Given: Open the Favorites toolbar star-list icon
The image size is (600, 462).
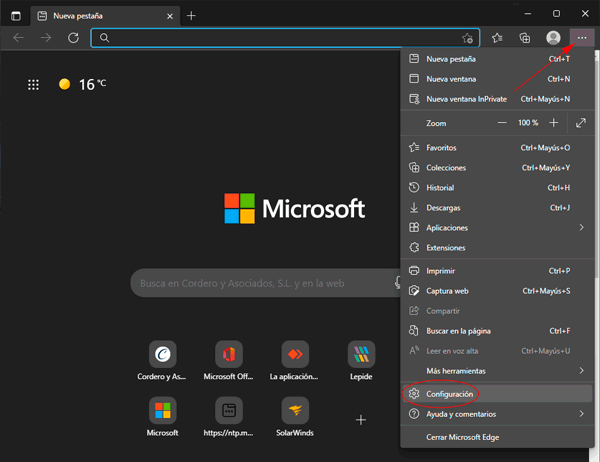Looking at the screenshot, I should [x=497, y=38].
